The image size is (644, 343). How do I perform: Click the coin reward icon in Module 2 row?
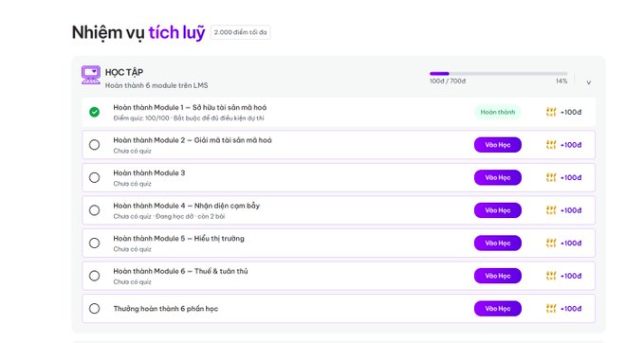tap(551, 145)
